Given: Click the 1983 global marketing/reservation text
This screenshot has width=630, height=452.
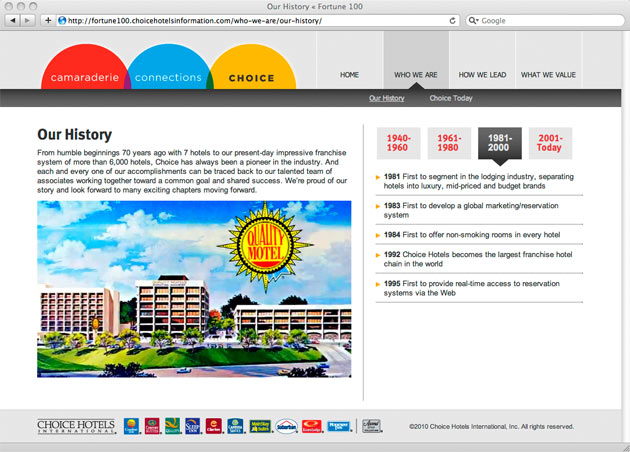Looking at the screenshot, I should (471, 210).
